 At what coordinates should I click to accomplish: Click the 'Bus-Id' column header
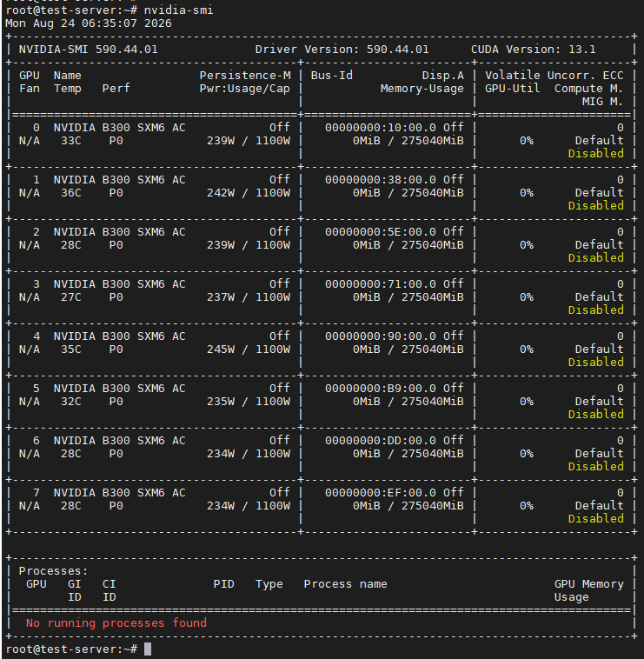coord(331,76)
